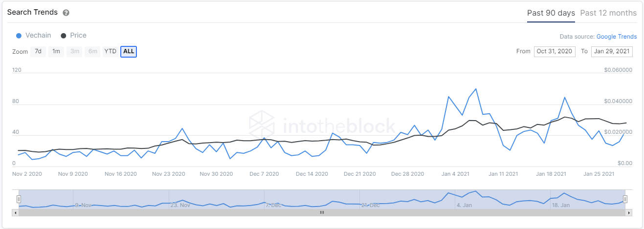Click the Search Trends help question icon

pyautogui.click(x=66, y=13)
